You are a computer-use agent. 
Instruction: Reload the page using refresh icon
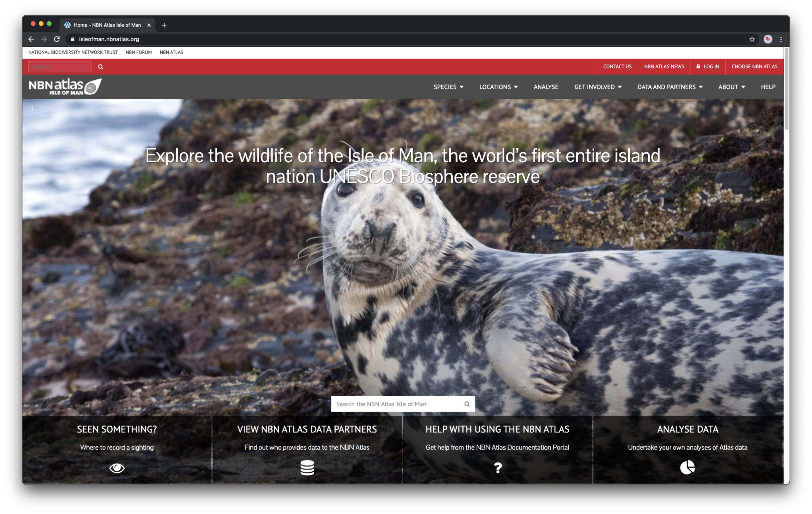tap(57, 39)
